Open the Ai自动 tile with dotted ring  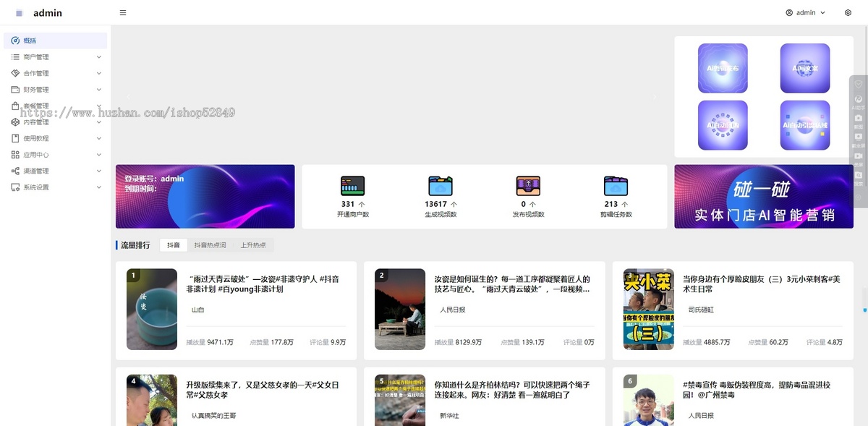click(723, 125)
